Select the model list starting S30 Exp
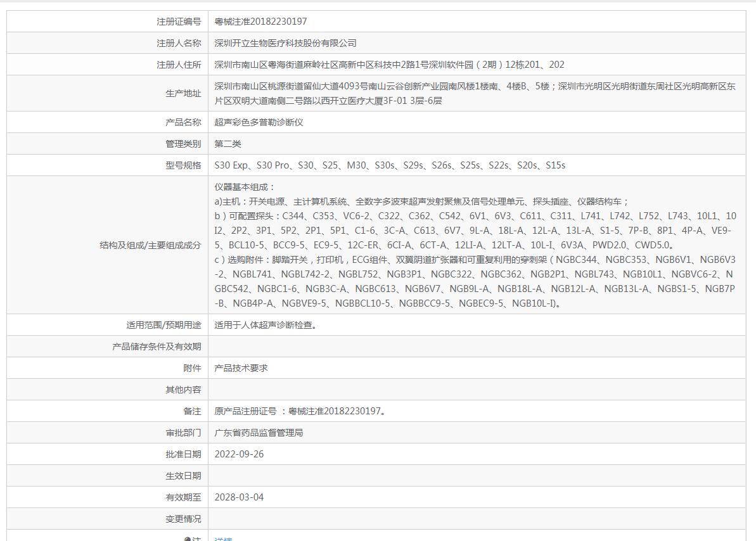The width and height of the screenshot is (756, 541). click(x=390, y=165)
